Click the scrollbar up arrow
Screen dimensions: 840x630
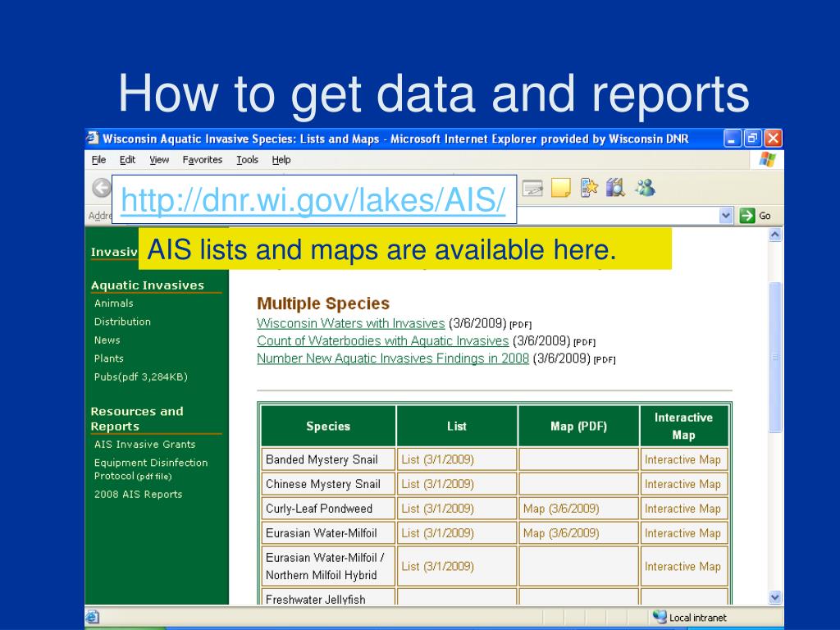[774, 235]
